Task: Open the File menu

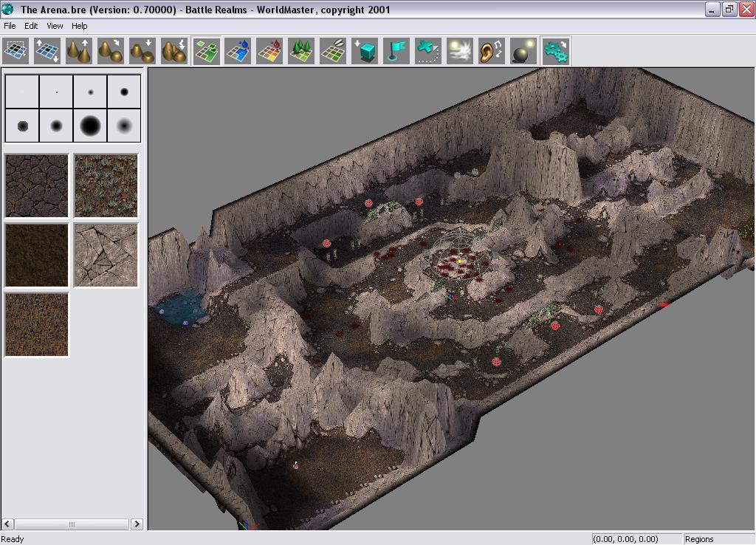Action: 10,26
